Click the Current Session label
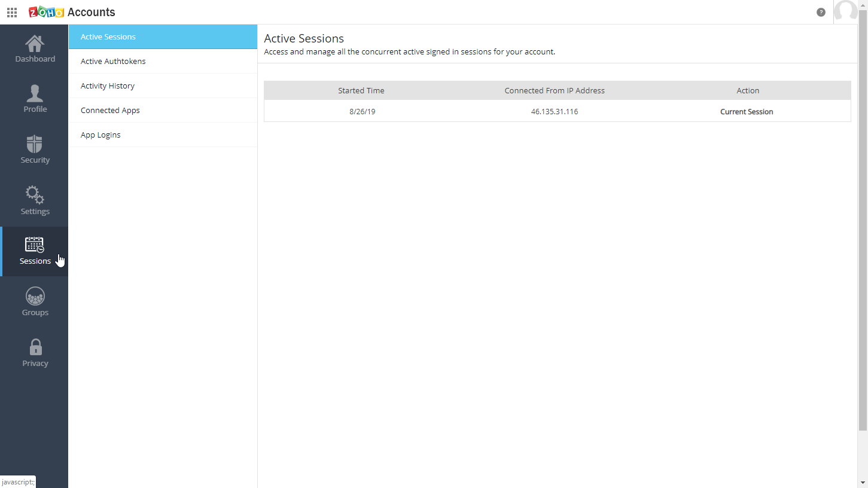Image resolution: width=868 pixels, height=488 pixels. (747, 112)
